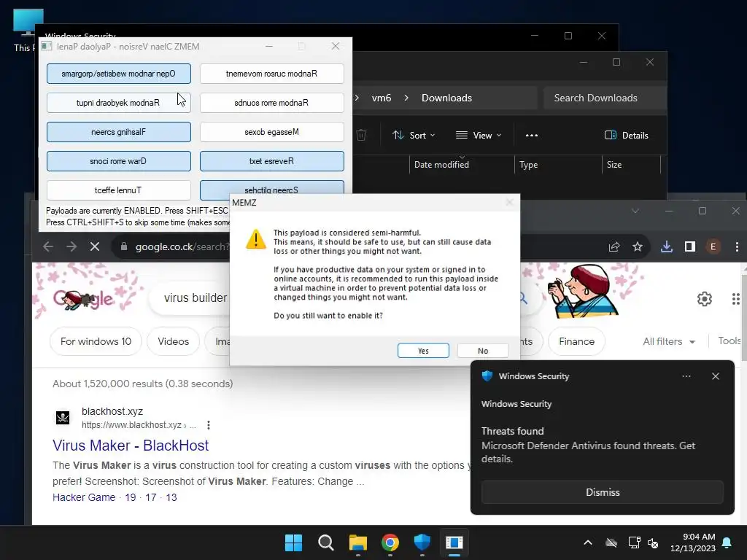Expand chevron between vm6 and Downloads
Image resolution: width=747 pixels, height=560 pixels.
406,98
